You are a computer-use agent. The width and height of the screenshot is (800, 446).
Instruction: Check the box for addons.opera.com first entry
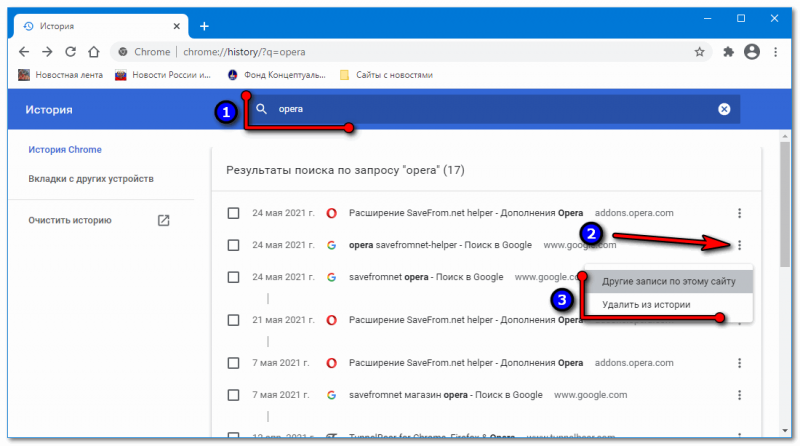point(233,213)
